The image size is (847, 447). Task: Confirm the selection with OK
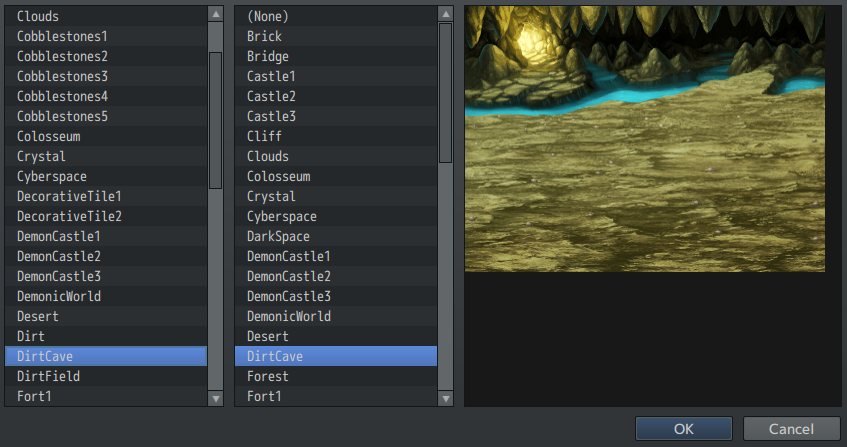pyautogui.click(x=684, y=428)
